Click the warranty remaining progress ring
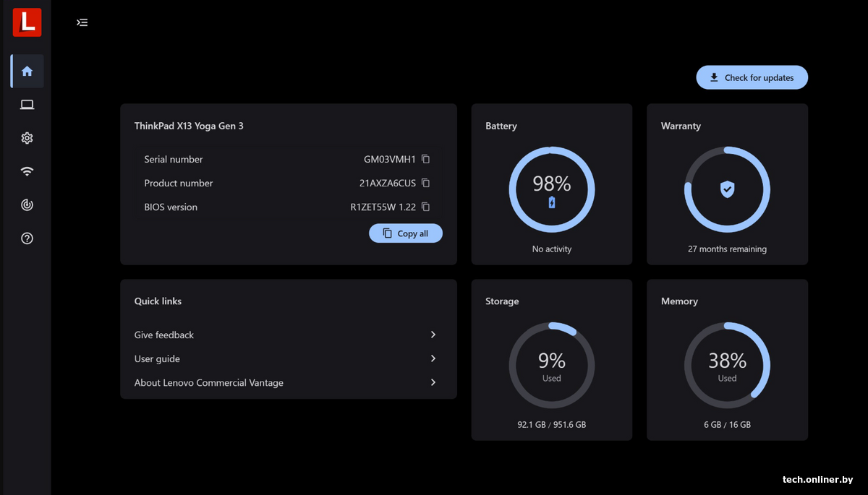 [727, 189]
